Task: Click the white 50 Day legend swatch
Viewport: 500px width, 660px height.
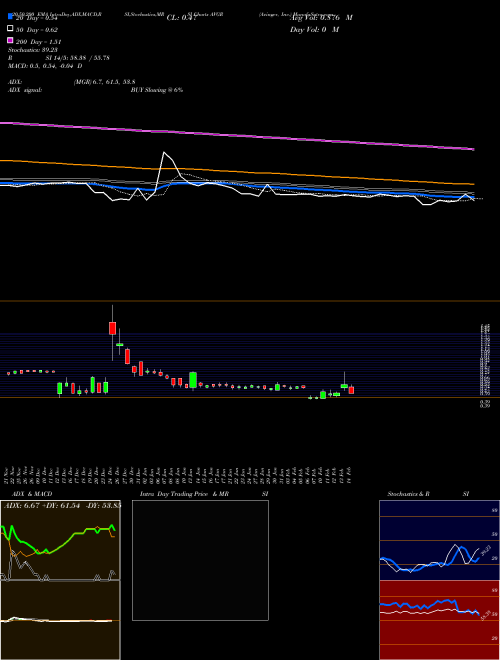Action: click(11, 29)
